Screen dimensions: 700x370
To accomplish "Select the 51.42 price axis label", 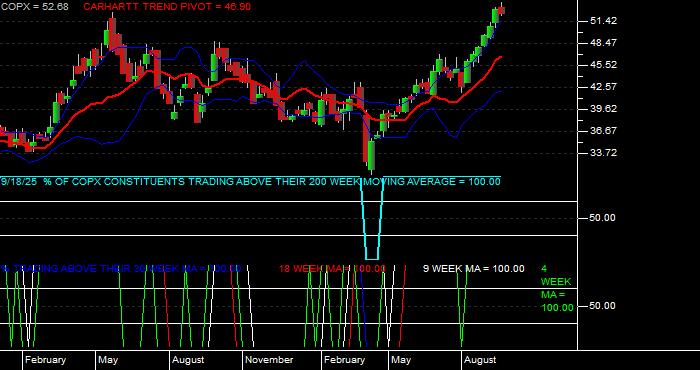I will [x=604, y=21].
